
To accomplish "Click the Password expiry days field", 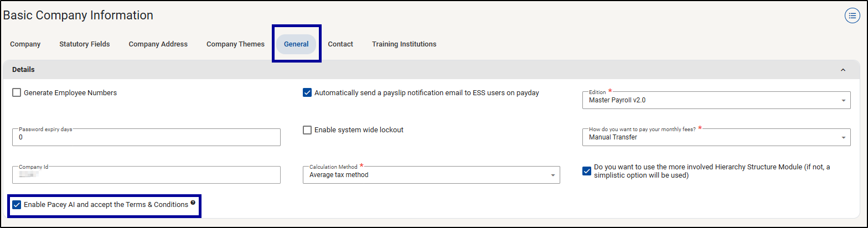I will pyautogui.click(x=146, y=137).
